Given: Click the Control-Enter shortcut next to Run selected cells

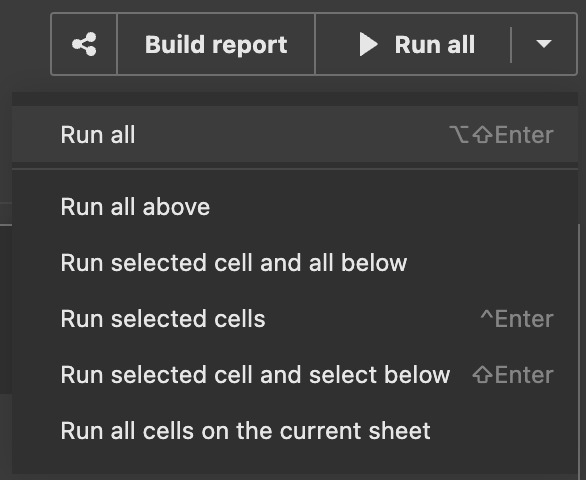Looking at the screenshot, I should 517,319.
